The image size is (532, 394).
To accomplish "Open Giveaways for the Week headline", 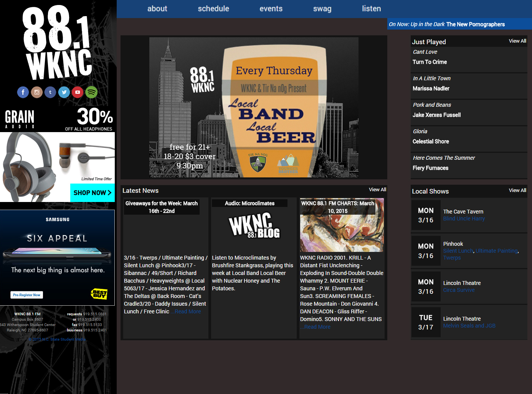I will [x=162, y=207].
